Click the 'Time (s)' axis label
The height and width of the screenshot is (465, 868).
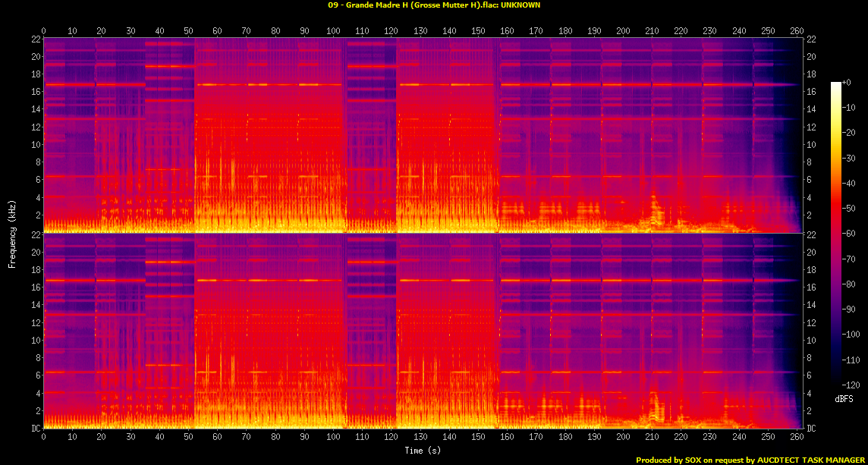(420, 451)
